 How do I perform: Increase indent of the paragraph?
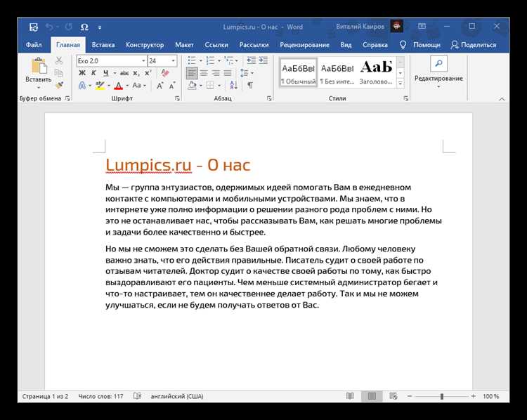pyautogui.click(x=263, y=60)
